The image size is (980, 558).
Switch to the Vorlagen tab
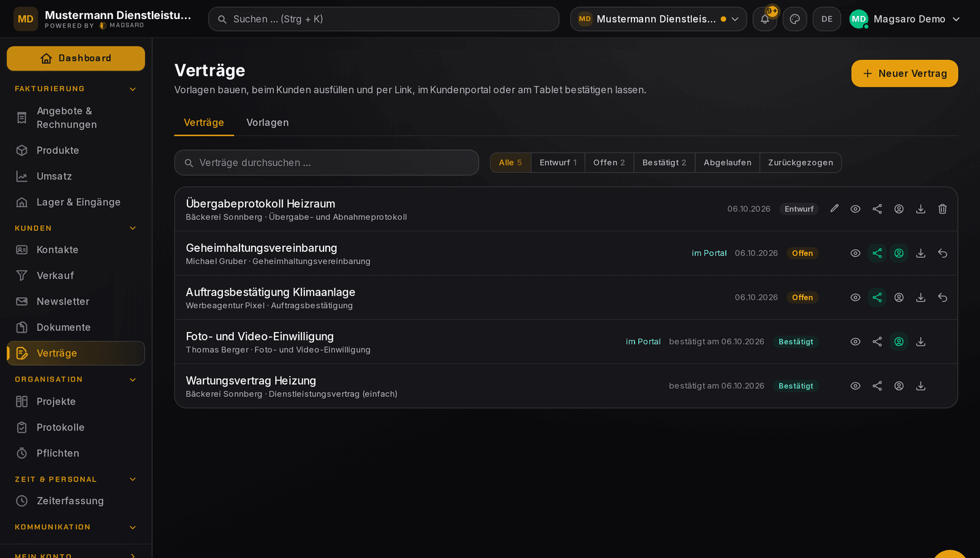click(268, 123)
